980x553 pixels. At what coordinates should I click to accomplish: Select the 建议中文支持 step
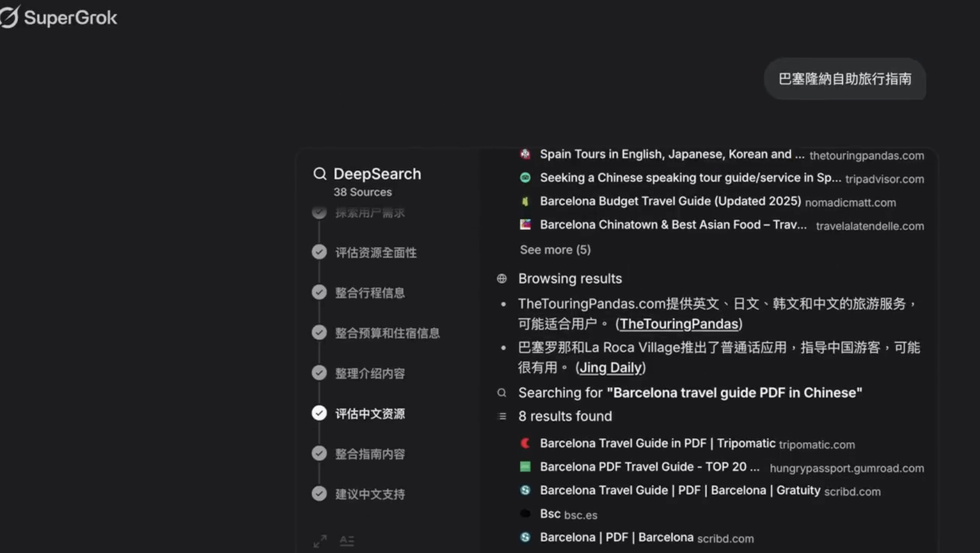click(370, 494)
